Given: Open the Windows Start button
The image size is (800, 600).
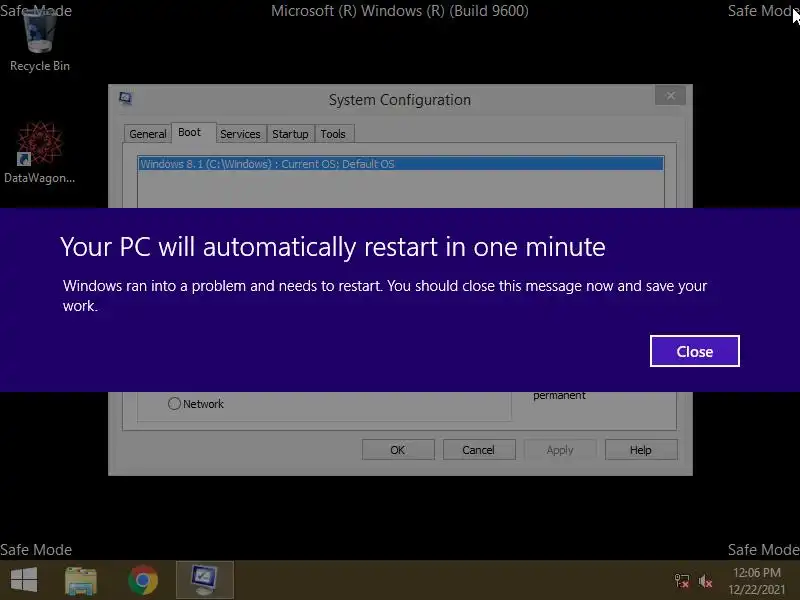Looking at the screenshot, I should (24, 580).
